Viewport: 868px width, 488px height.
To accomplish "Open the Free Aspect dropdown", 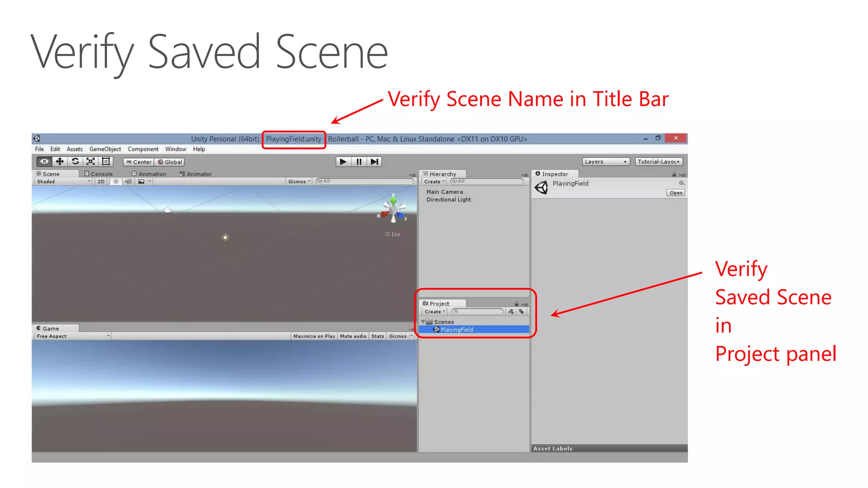I will (x=72, y=336).
